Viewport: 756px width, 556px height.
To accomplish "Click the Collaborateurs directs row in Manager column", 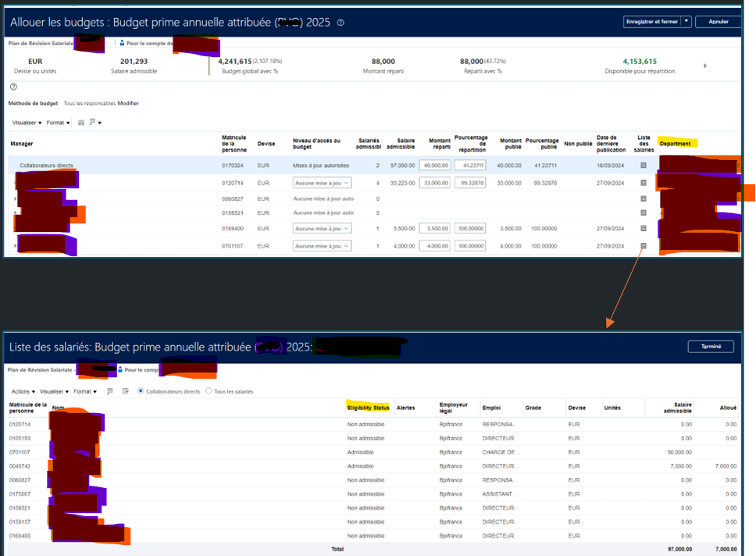I will [46, 166].
